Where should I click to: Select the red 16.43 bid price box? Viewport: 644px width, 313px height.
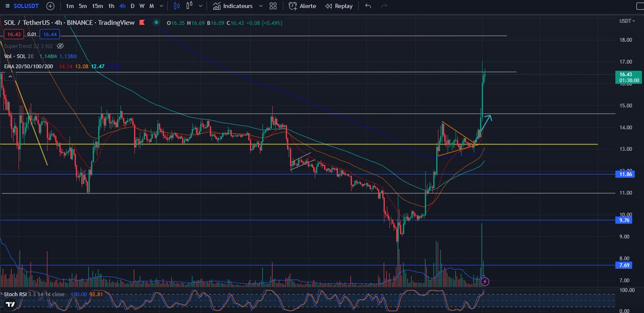tap(13, 34)
